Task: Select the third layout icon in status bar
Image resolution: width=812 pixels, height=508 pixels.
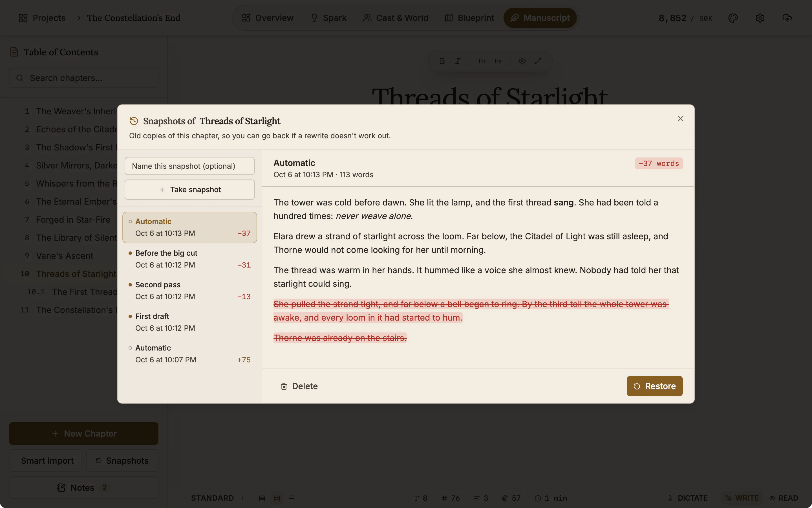Action: pyautogui.click(x=292, y=498)
